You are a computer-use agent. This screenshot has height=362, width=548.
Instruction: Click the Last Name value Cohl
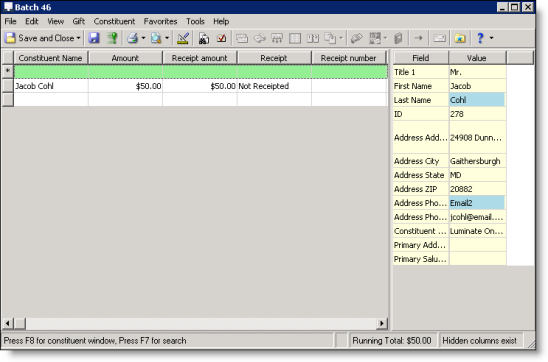477,100
